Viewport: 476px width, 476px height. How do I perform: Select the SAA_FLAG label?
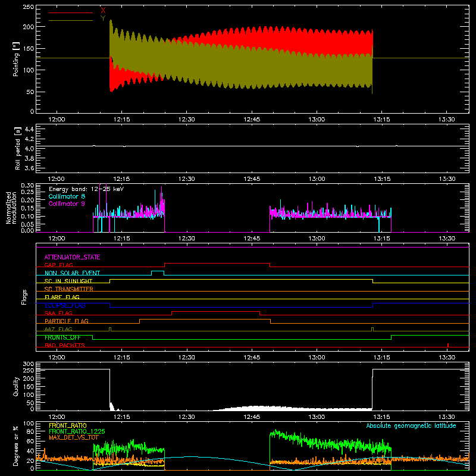click(58, 313)
